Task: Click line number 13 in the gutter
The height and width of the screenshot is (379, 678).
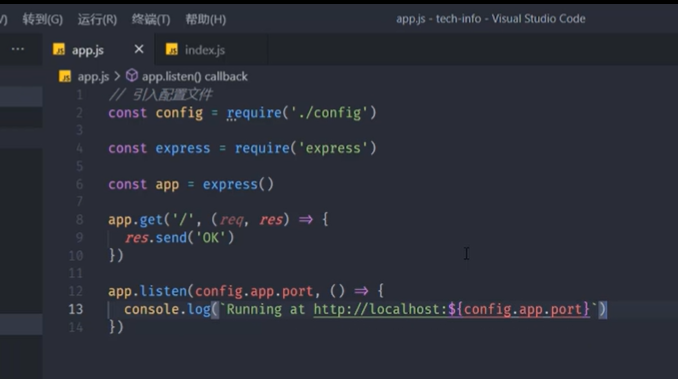Action: click(x=76, y=309)
